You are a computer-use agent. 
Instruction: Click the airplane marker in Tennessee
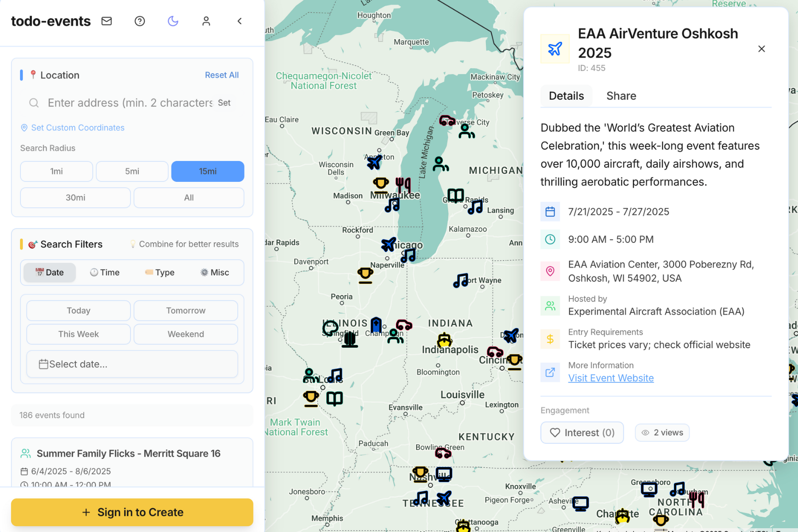444,498
